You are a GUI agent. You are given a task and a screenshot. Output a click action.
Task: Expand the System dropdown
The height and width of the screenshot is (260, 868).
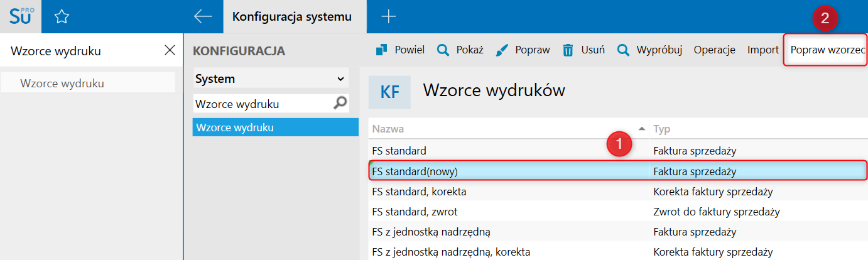[x=271, y=79]
